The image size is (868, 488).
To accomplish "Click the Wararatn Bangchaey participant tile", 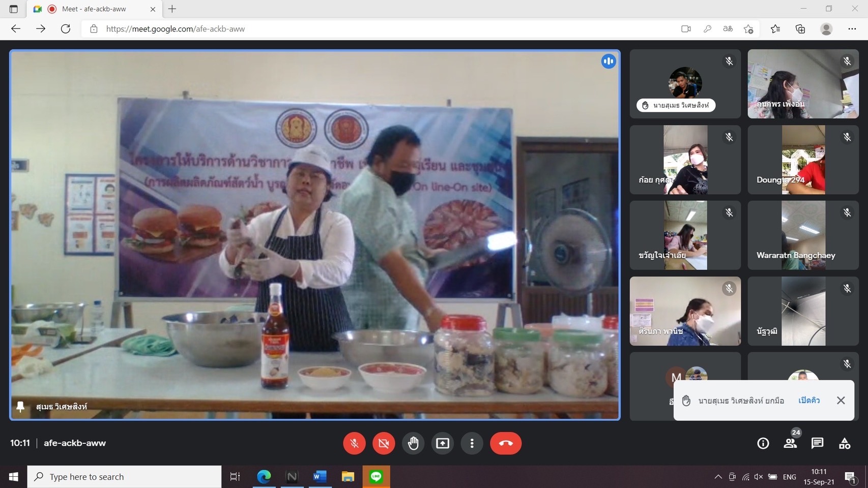I will [x=803, y=235].
